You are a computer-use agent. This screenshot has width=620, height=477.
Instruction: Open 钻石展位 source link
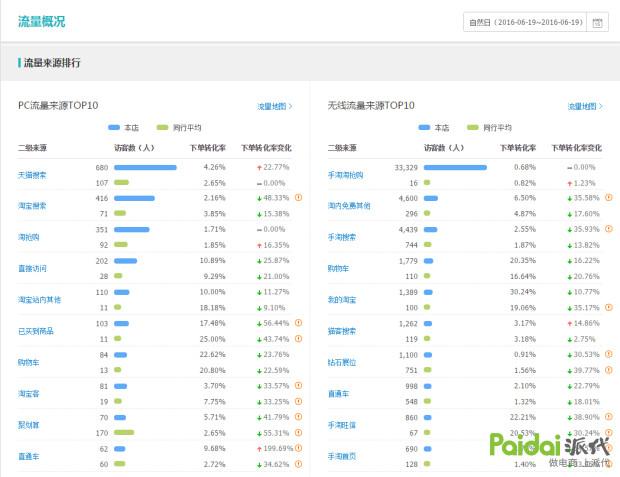point(342,362)
